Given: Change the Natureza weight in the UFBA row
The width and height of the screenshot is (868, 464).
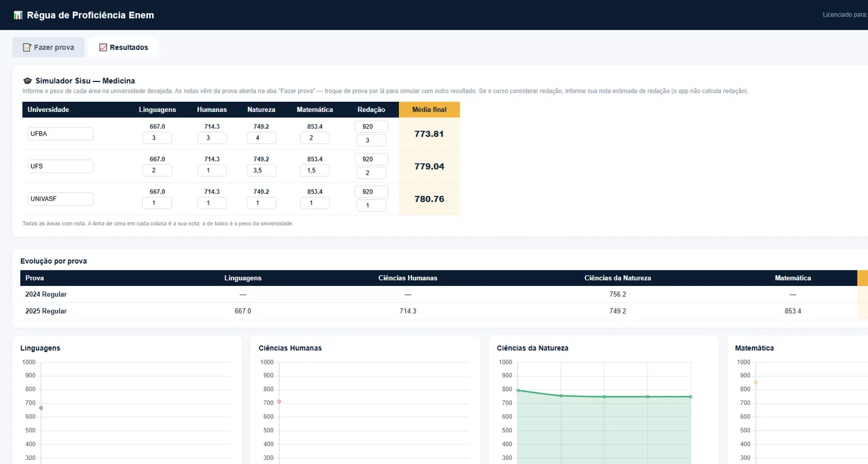Looking at the screenshot, I should click(x=261, y=138).
